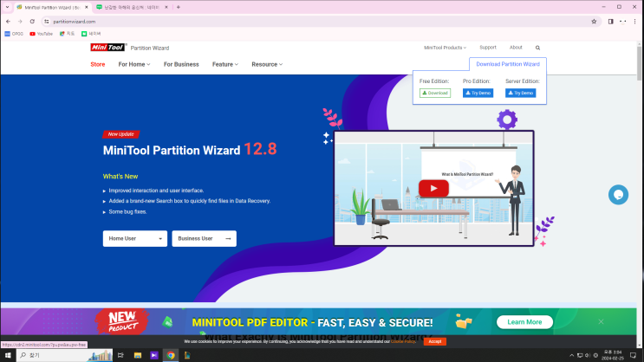The height and width of the screenshot is (362, 644).
Task: Click the Business User button
Action: (x=205, y=238)
